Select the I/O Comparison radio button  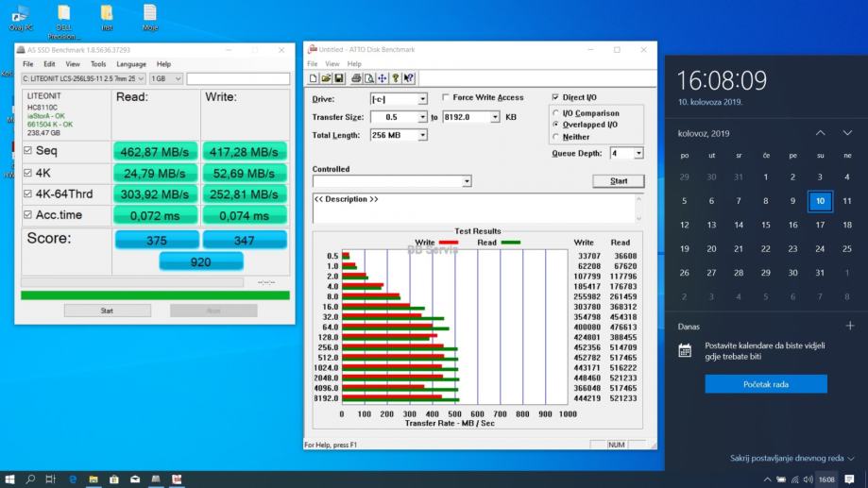click(555, 113)
